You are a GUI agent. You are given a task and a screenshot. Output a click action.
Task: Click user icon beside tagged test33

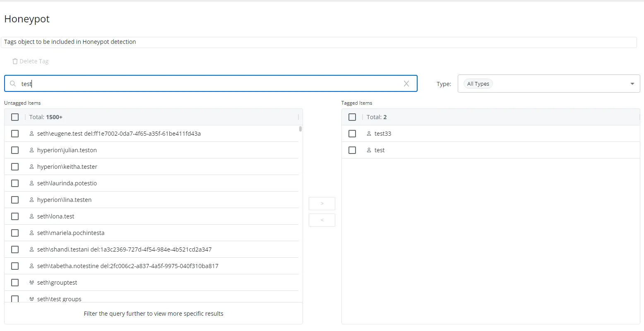point(369,134)
